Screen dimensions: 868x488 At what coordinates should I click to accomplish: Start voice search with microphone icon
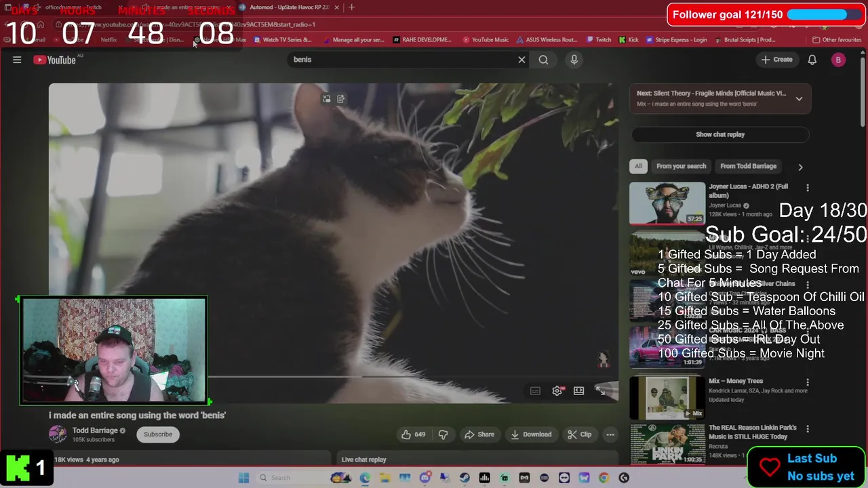[574, 60]
